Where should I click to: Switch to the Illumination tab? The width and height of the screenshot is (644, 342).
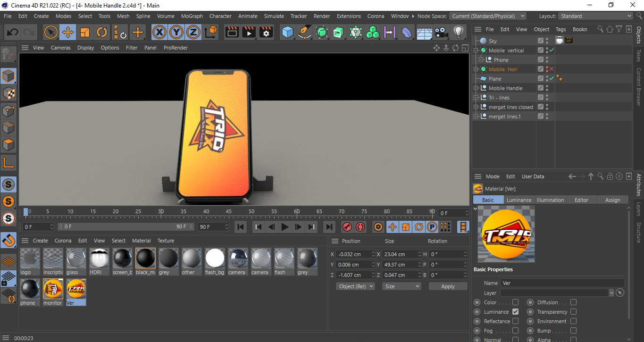pyautogui.click(x=550, y=200)
